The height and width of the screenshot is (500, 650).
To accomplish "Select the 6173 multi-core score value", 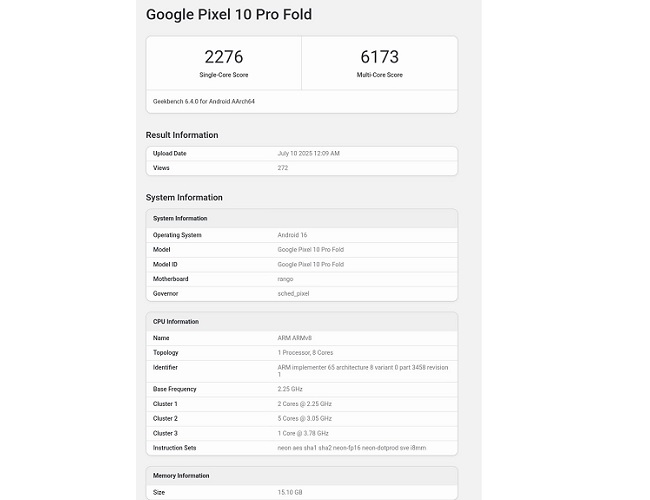I will click(x=380, y=57).
